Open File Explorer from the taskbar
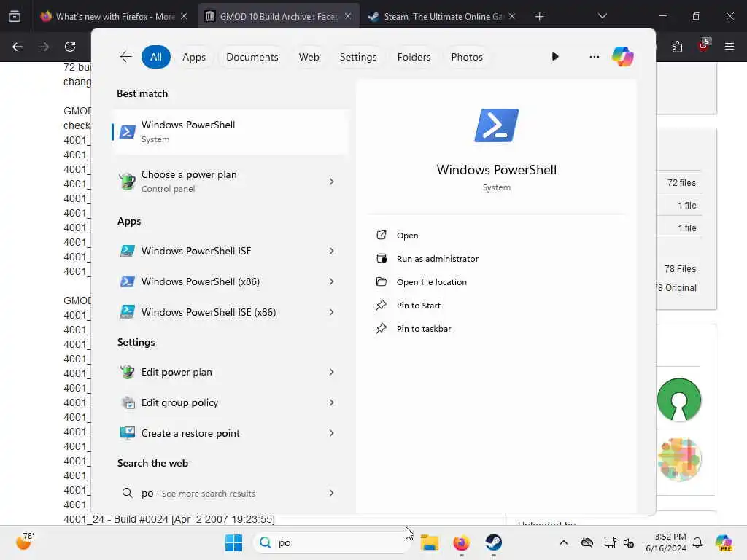 coord(429,542)
